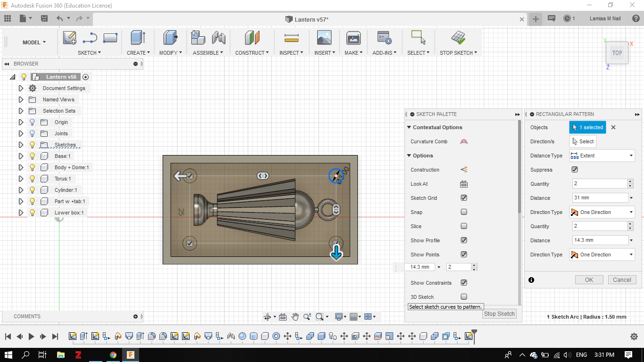The image size is (644, 362).
Task: Open the Distance Type Extent dropdown
Action: [x=602, y=156]
